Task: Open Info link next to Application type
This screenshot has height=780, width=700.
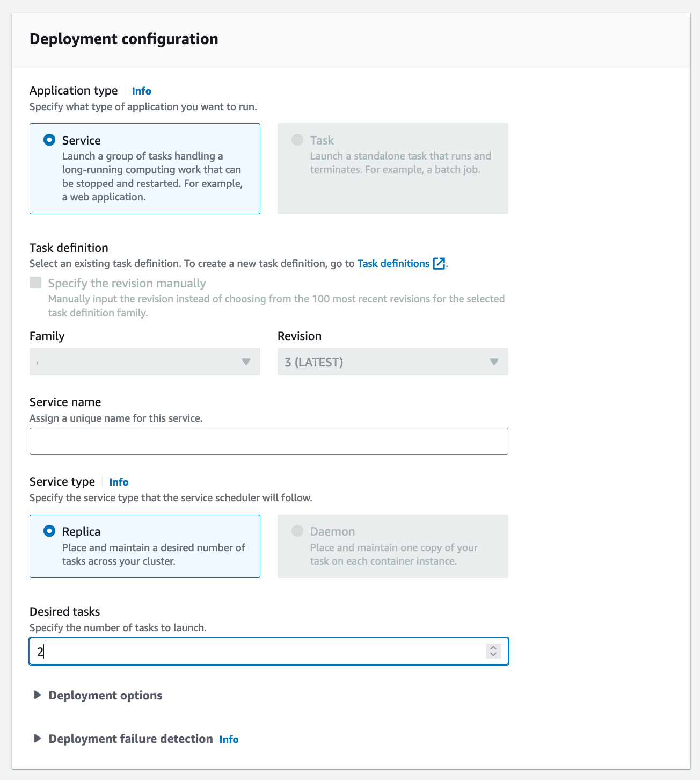Action: (x=142, y=91)
